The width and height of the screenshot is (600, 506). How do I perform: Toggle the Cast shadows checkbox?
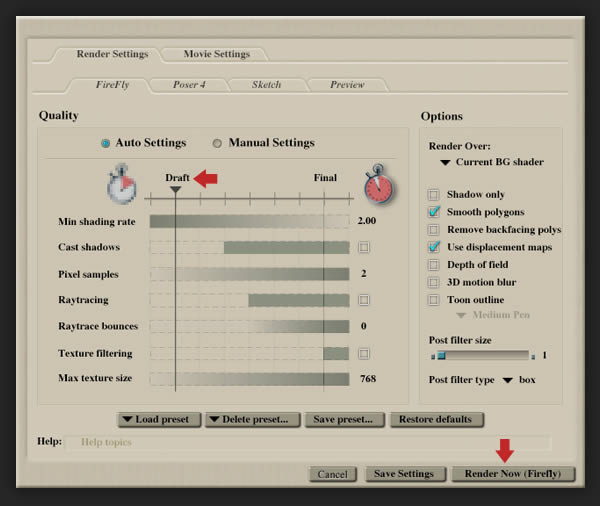click(x=364, y=247)
